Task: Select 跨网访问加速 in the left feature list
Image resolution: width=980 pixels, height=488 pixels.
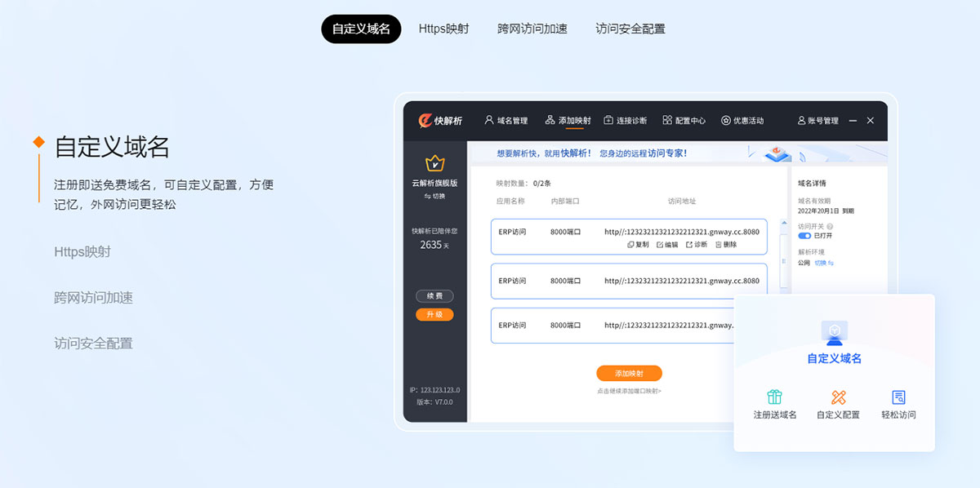Action: 93,298
